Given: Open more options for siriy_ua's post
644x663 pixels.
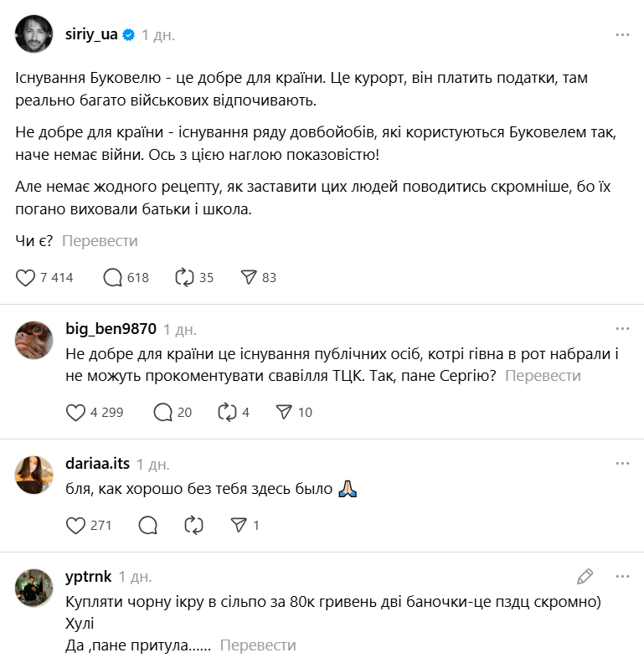Looking at the screenshot, I should pos(622,35).
